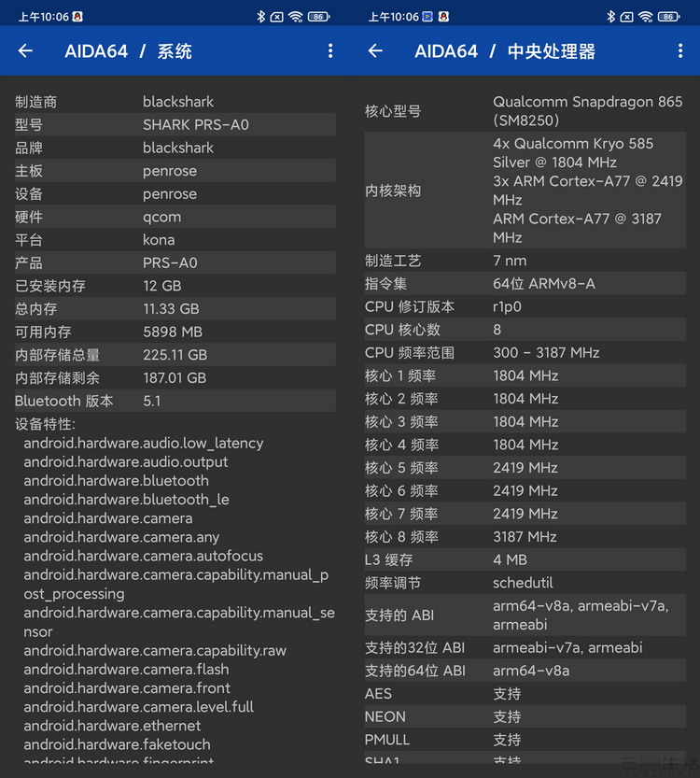Select the L3 缓存 4 MB row
Image resolution: width=700 pixels, height=778 pixels.
coord(525,559)
